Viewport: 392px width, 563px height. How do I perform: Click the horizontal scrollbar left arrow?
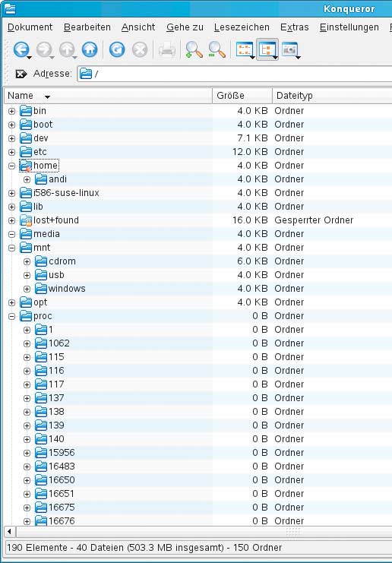(10, 531)
